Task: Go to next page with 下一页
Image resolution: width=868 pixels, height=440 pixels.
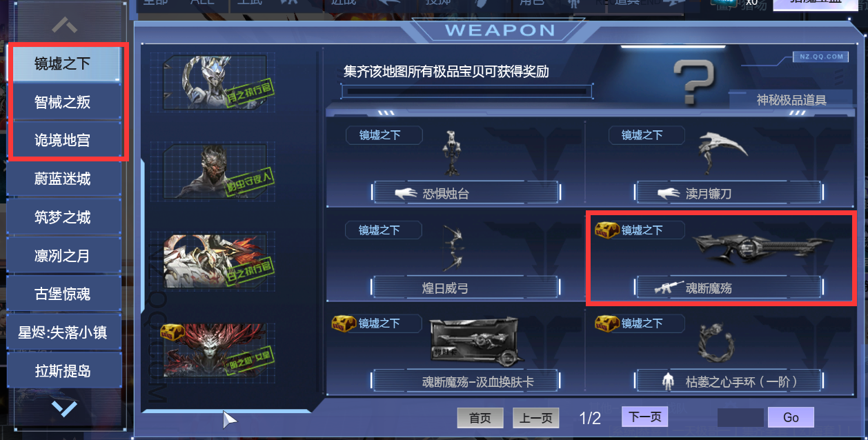Action: pyautogui.click(x=645, y=417)
